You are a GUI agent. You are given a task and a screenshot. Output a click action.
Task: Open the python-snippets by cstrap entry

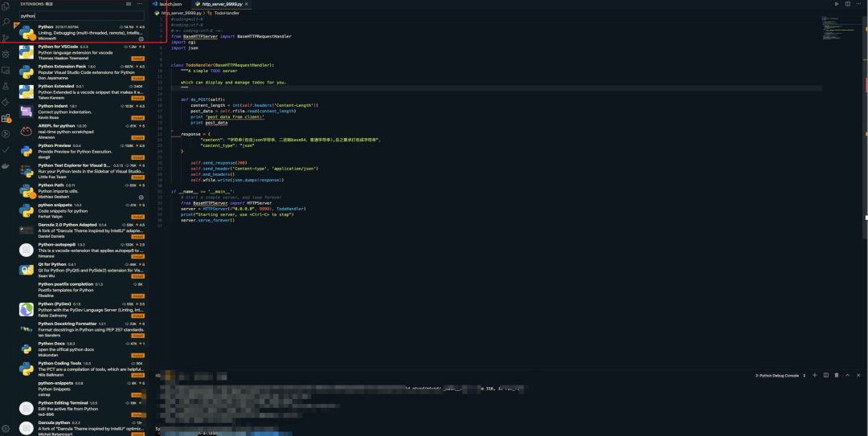coord(82,389)
